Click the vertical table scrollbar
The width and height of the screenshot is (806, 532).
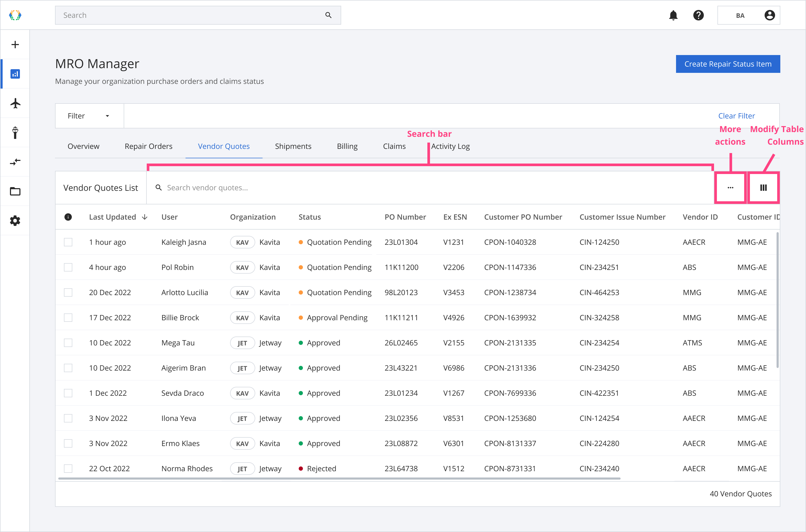click(x=777, y=300)
